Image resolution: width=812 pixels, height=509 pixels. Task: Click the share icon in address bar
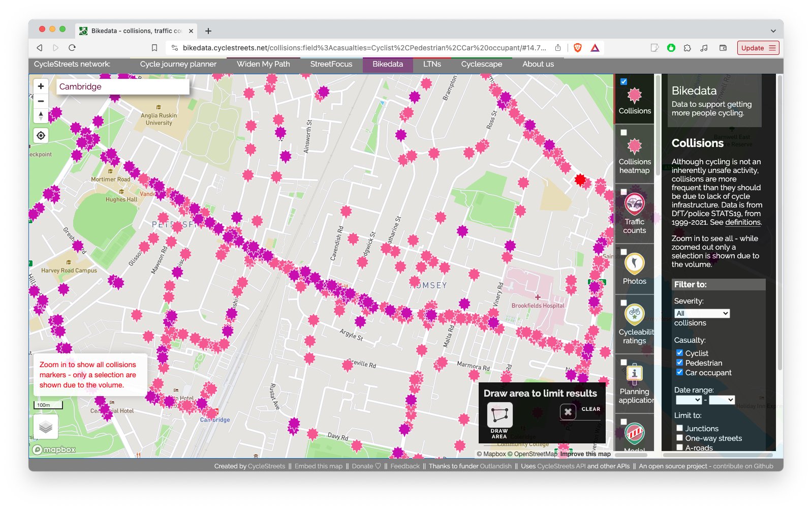558,48
